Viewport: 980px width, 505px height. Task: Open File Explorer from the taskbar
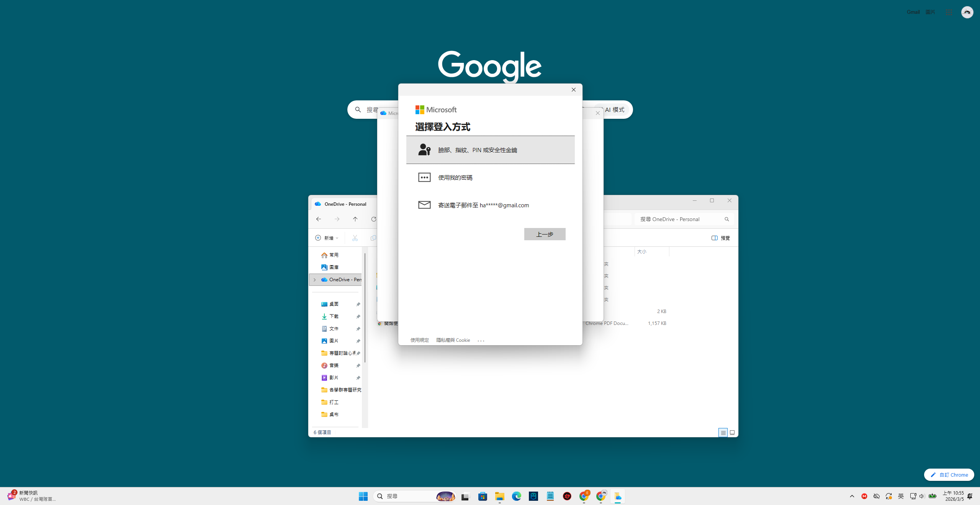[x=499, y=496]
